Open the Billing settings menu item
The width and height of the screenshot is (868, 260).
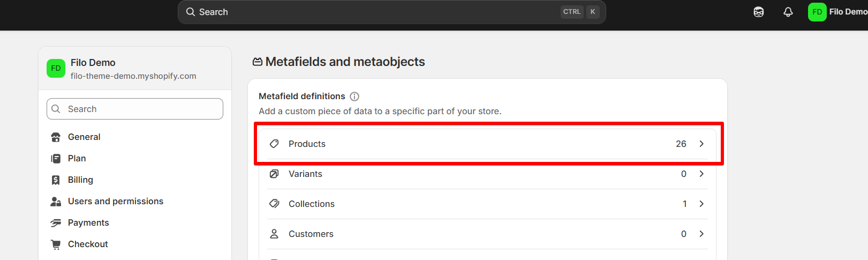(x=80, y=180)
